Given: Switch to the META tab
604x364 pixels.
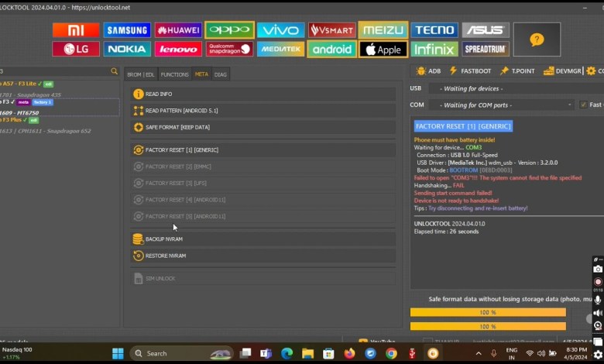Looking at the screenshot, I should click(x=201, y=74).
